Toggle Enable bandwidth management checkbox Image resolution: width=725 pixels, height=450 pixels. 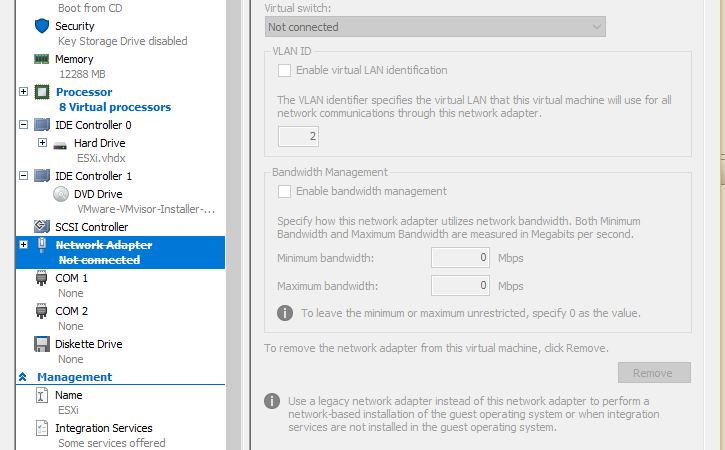click(285, 191)
